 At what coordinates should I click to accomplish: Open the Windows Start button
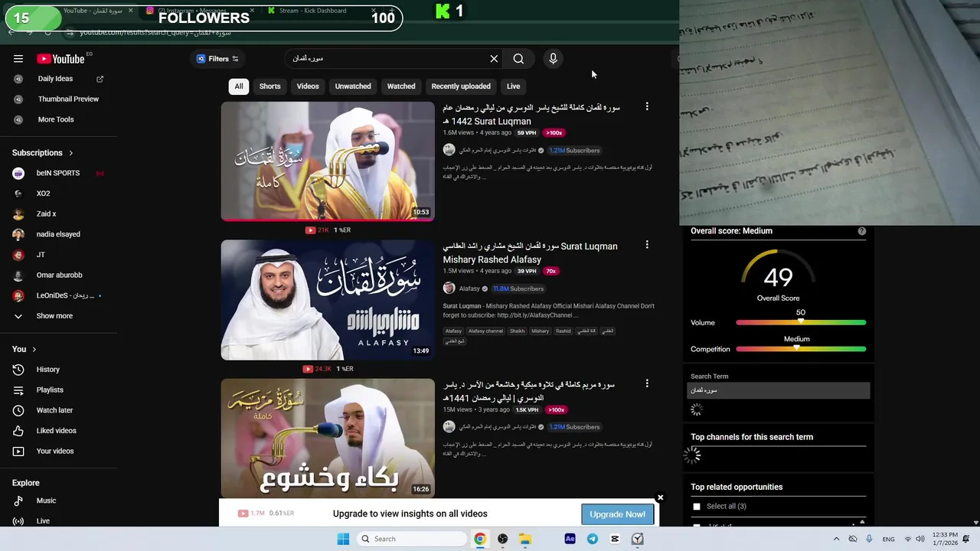343,539
